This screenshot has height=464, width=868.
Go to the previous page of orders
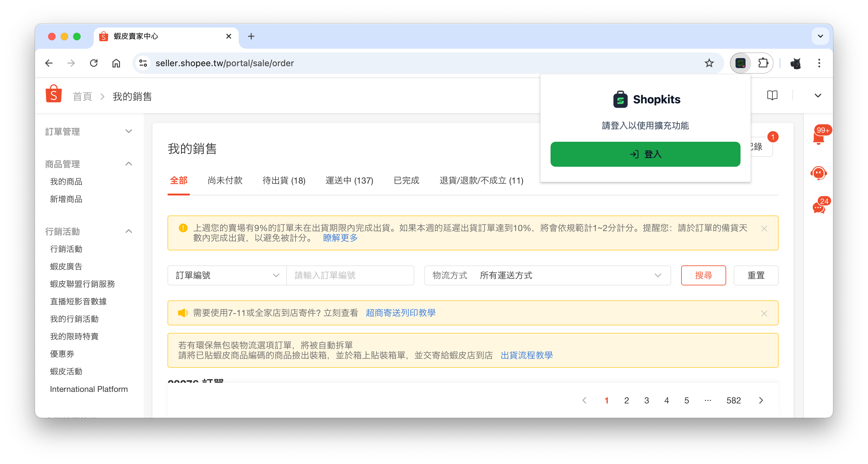click(x=584, y=400)
